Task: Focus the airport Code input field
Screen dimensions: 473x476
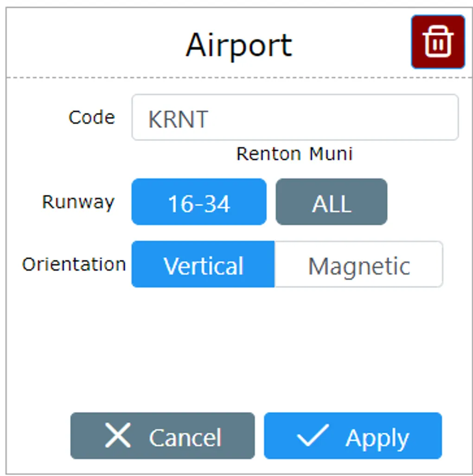Action: coord(325,118)
